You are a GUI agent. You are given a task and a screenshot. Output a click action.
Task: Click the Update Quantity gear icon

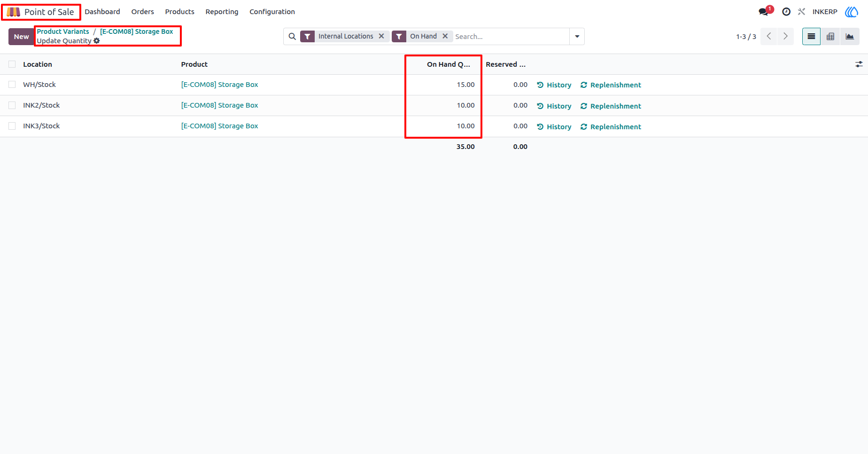tap(97, 41)
